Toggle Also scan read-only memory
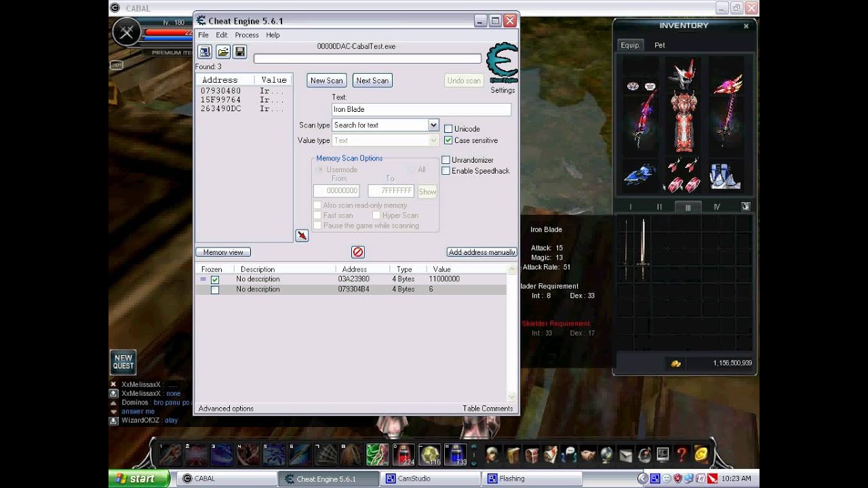 [317, 205]
